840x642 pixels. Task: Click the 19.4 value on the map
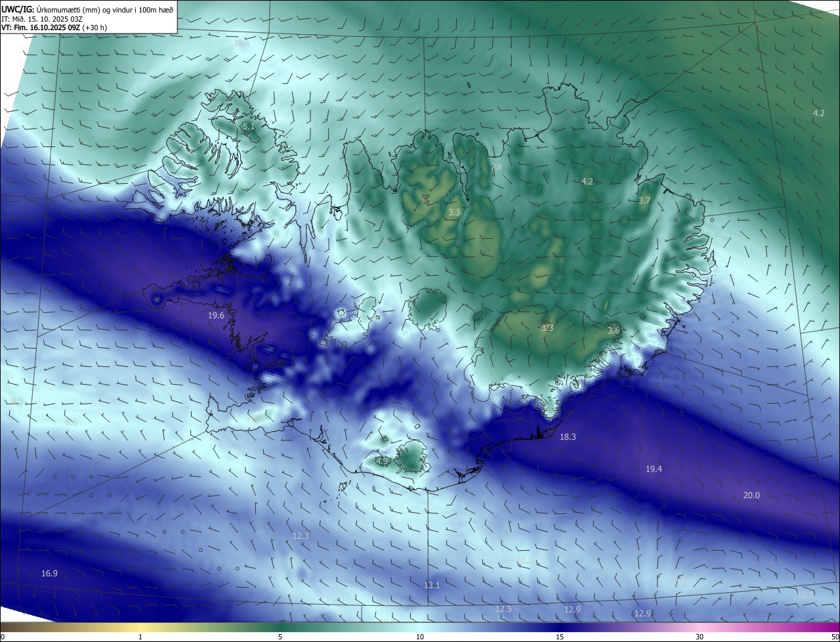coord(654,469)
